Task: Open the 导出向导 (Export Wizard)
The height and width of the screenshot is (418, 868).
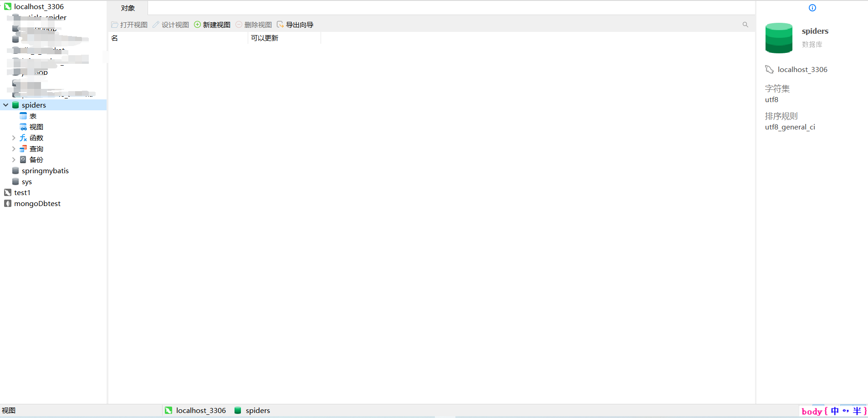Action: (x=295, y=25)
